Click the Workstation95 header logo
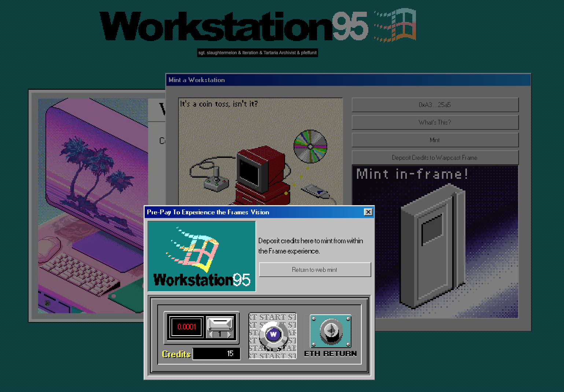 (x=233, y=26)
